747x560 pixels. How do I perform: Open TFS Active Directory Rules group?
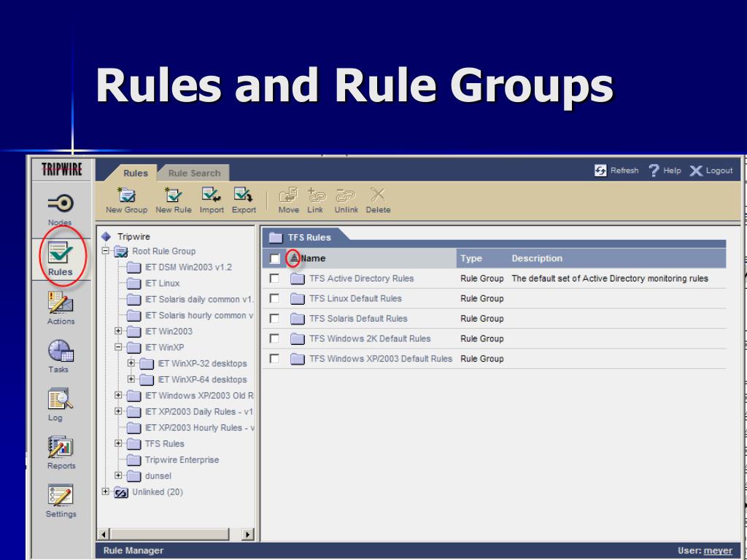pyautogui.click(x=361, y=279)
